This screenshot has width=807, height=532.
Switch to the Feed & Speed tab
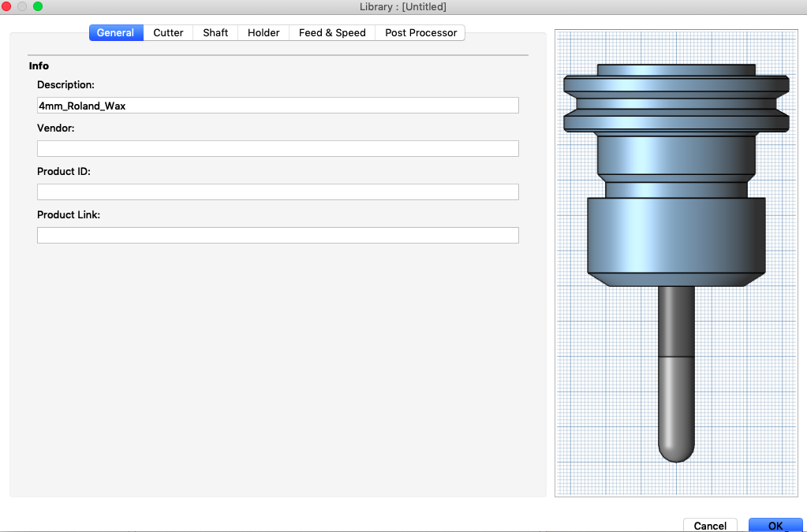(x=332, y=32)
